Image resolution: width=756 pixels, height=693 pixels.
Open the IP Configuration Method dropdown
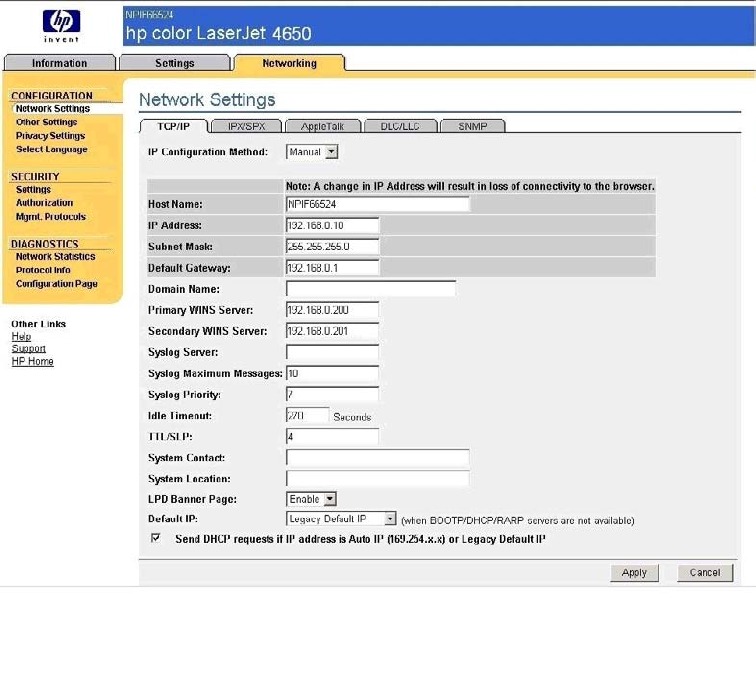pyautogui.click(x=312, y=152)
